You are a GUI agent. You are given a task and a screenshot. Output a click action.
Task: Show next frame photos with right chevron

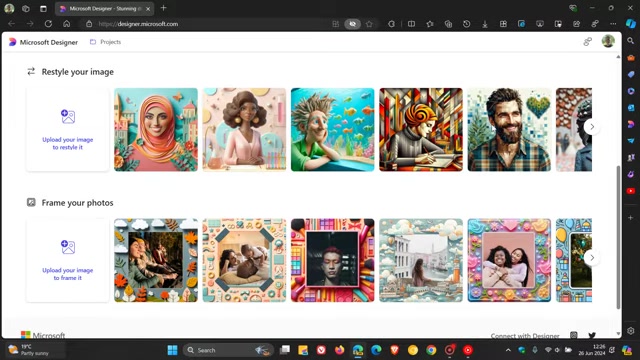(592, 258)
